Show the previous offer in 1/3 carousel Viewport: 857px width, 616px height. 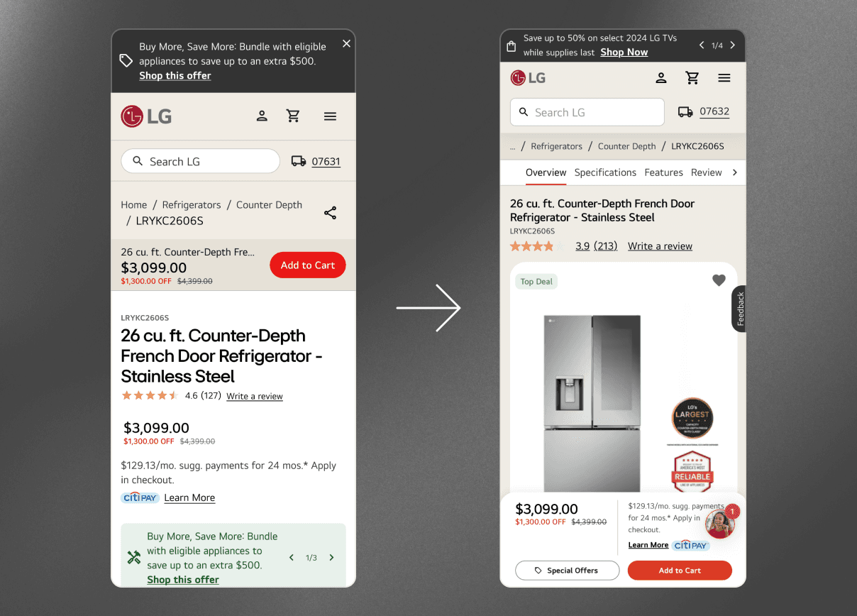click(x=292, y=558)
